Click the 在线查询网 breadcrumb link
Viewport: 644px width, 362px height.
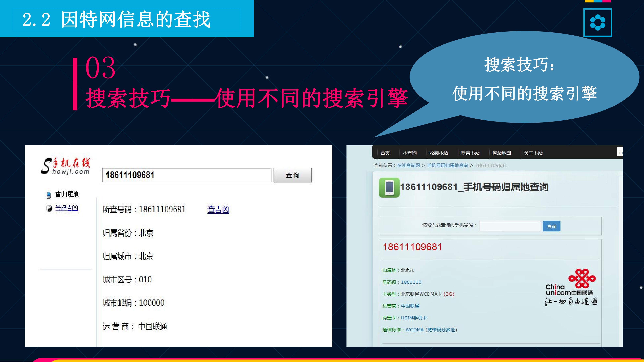[408, 165]
